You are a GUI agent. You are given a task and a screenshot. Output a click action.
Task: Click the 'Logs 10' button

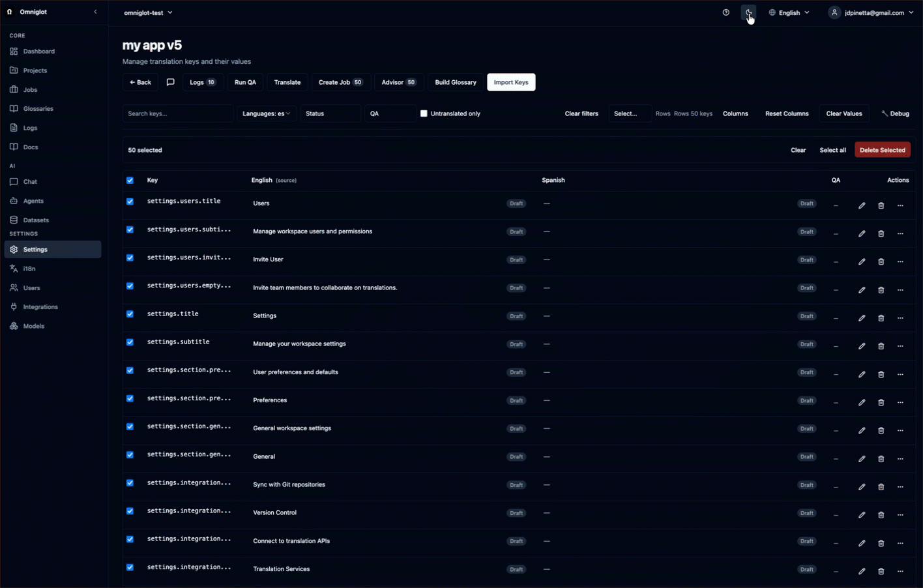(x=203, y=82)
